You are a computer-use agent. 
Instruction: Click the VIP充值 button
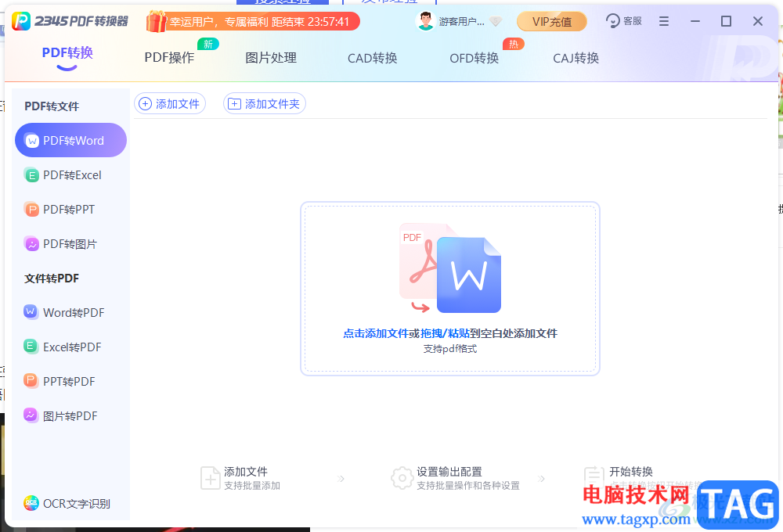tap(552, 21)
